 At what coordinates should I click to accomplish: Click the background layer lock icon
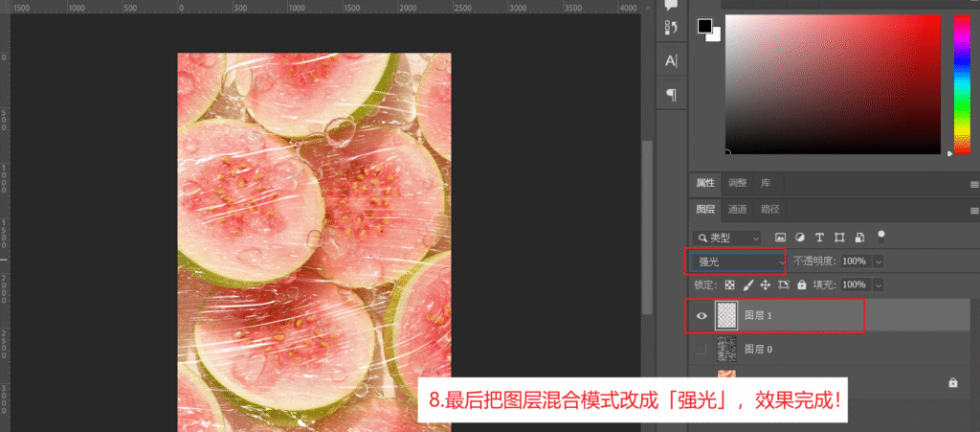[x=952, y=382]
